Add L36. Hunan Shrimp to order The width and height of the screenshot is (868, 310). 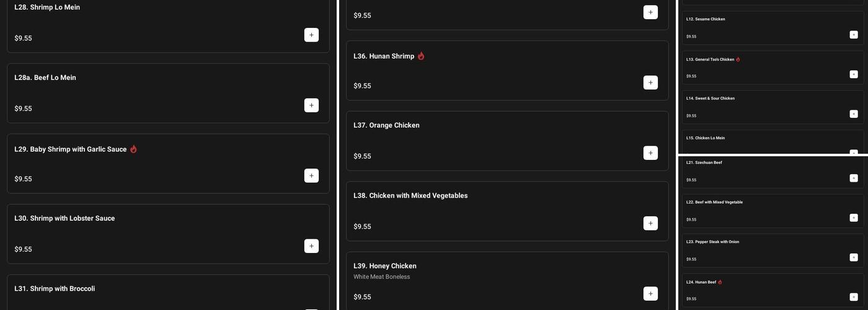click(650, 82)
